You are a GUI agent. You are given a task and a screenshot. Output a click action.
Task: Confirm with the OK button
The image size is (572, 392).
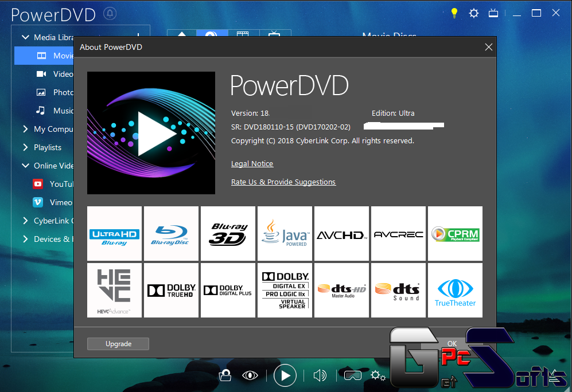[x=452, y=343]
